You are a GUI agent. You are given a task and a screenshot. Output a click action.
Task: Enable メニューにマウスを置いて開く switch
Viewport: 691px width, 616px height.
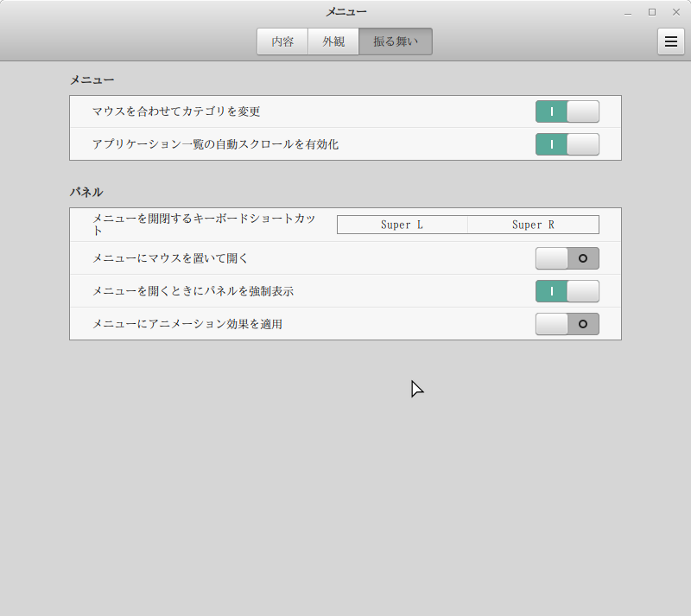pyautogui.click(x=567, y=258)
